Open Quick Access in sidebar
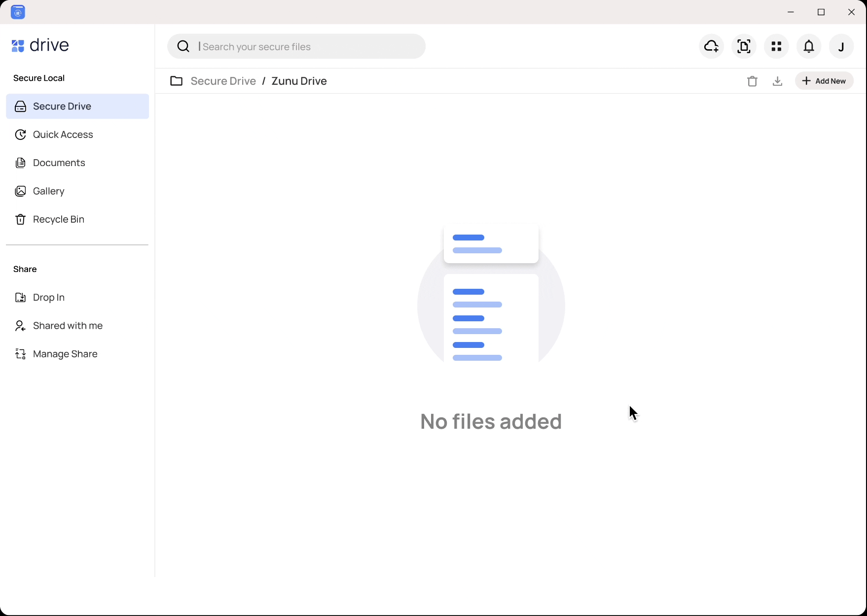The image size is (867, 616). pos(63,135)
